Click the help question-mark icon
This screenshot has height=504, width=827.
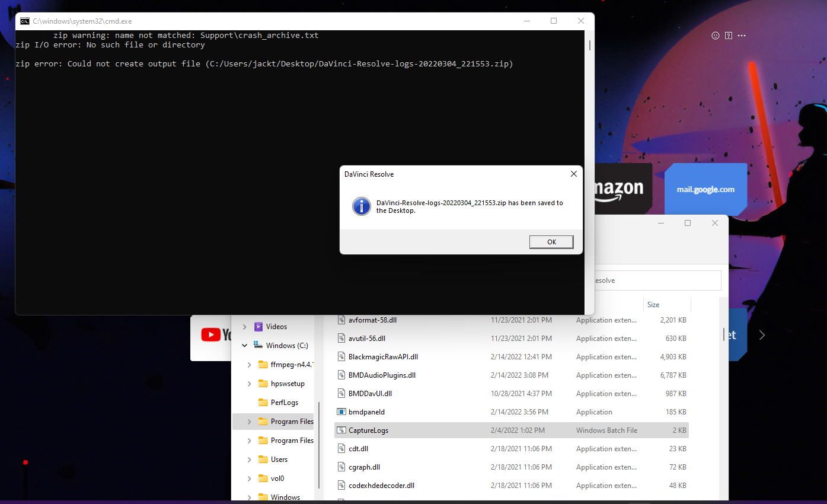[x=729, y=36]
